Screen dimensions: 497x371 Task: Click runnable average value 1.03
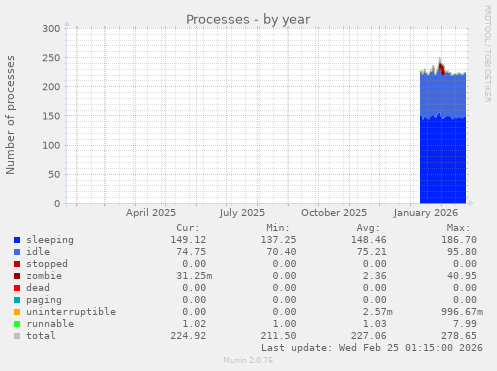[x=375, y=324]
